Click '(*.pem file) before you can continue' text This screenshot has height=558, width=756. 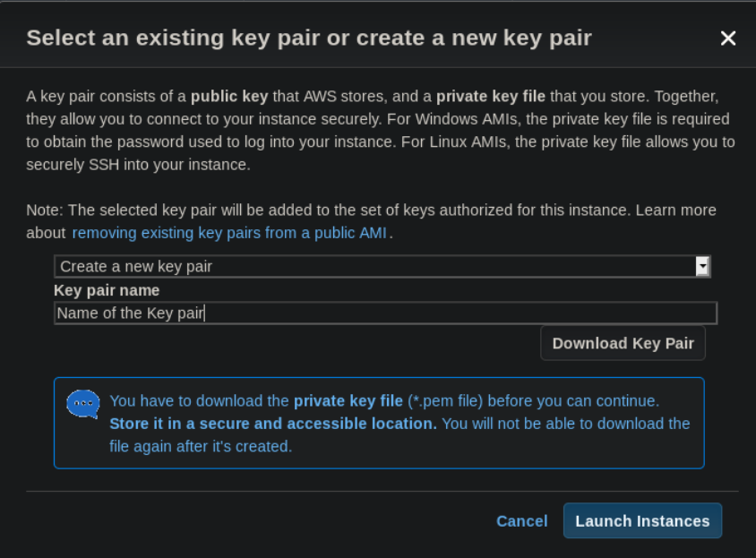(533, 401)
